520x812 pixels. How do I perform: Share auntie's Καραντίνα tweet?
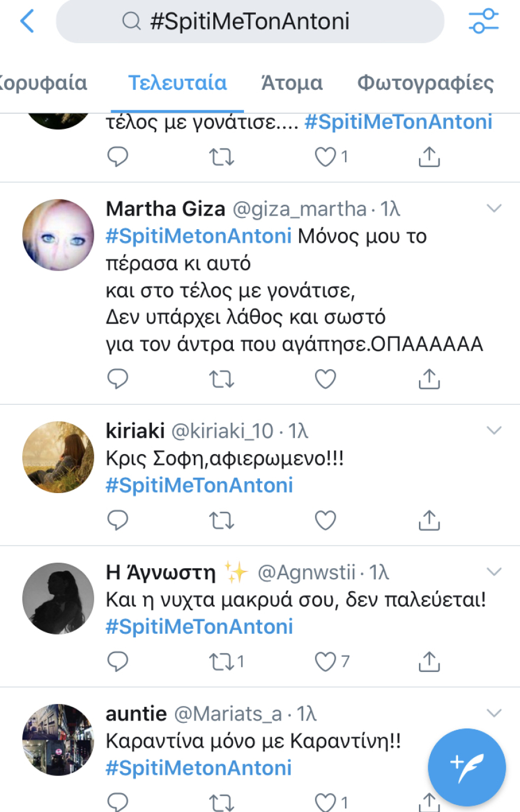coord(428,802)
